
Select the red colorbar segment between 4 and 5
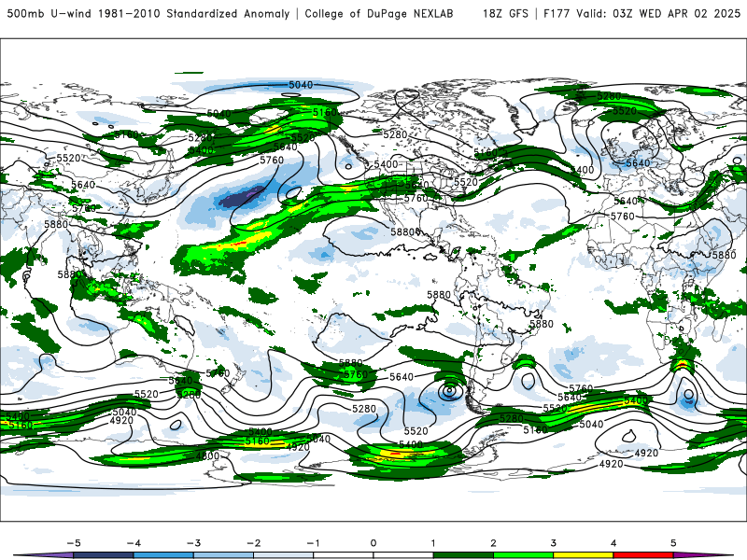tap(642, 555)
